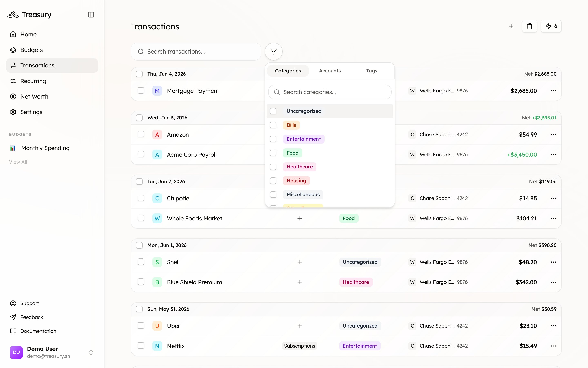Click the Search transactions field
The image size is (588, 368).
pos(196,52)
